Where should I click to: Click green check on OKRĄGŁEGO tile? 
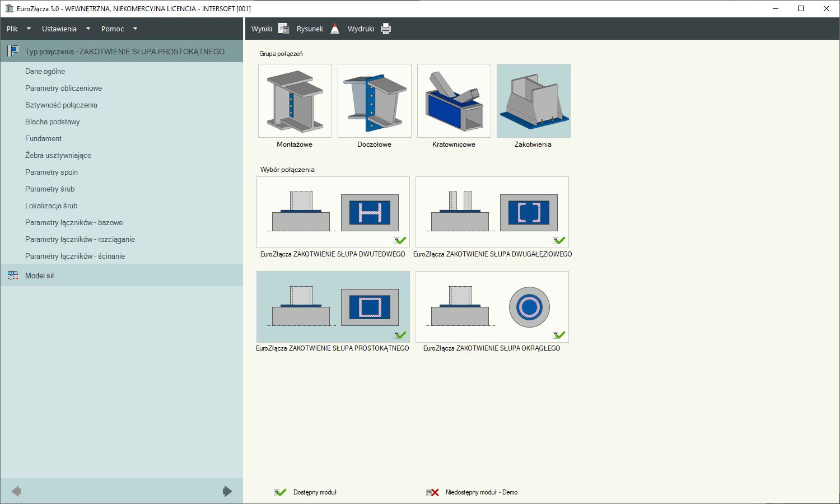[x=559, y=335]
